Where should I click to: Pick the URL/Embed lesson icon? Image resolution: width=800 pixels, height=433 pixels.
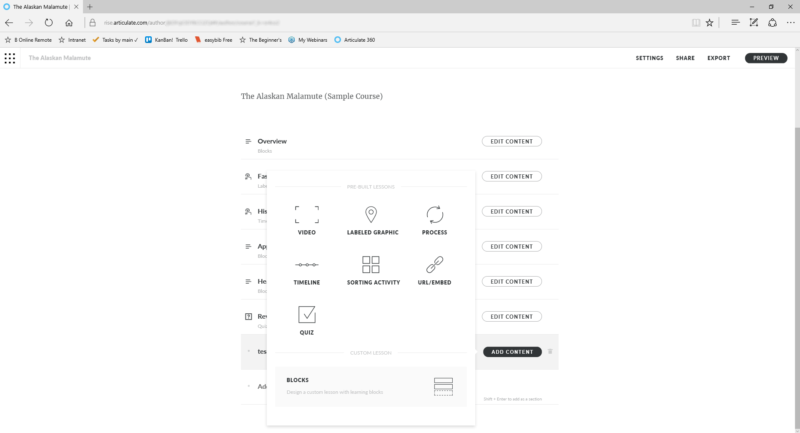coord(434,265)
